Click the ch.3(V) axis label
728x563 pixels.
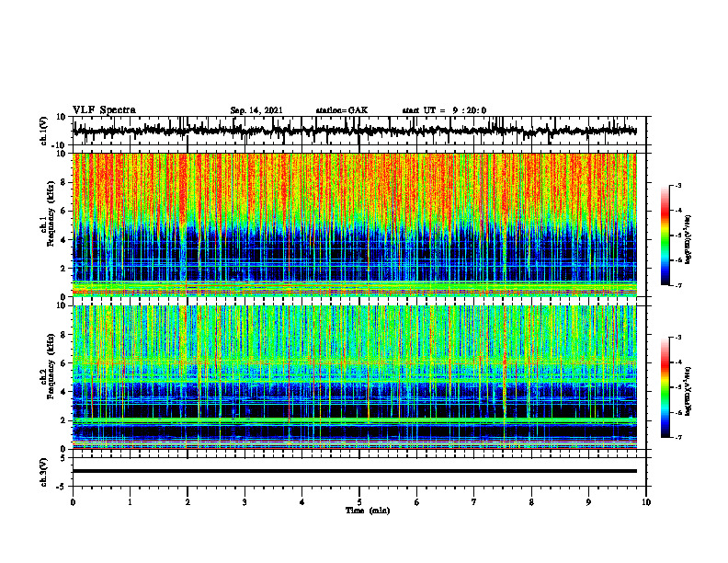pyautogui.click(x=44, y=472)
